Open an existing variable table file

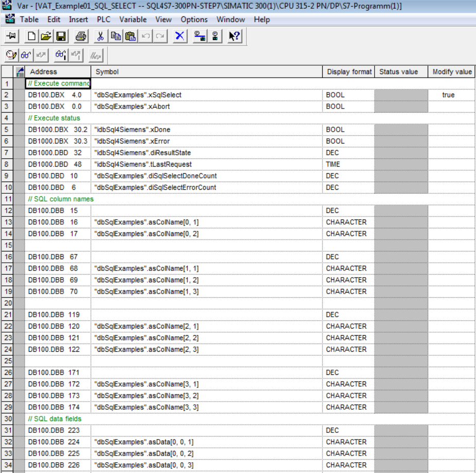click(46, 36)
